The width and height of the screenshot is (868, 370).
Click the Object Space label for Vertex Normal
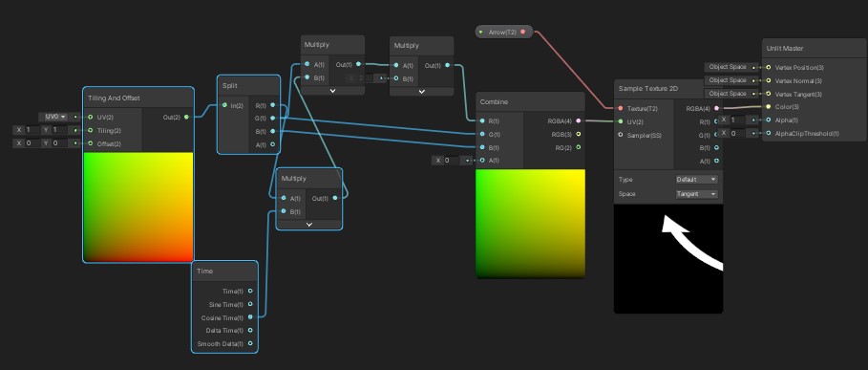pyautogui.click(x=728, y=80)
